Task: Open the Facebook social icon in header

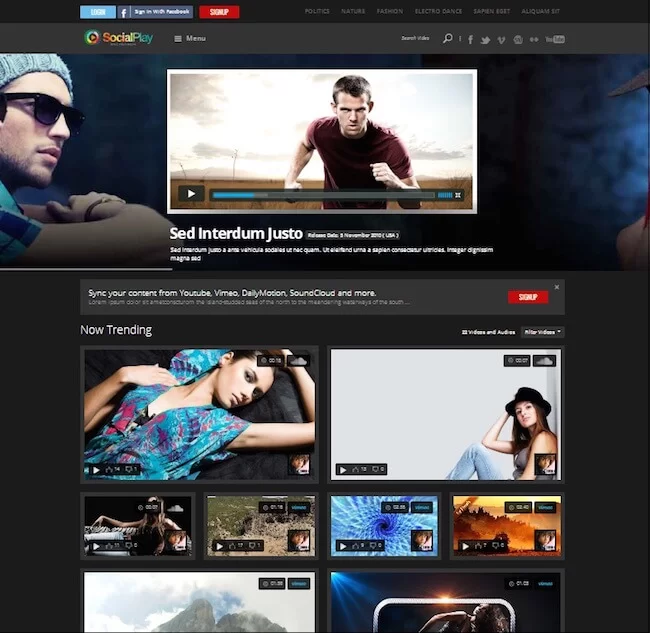Action: tap(470, 39)
